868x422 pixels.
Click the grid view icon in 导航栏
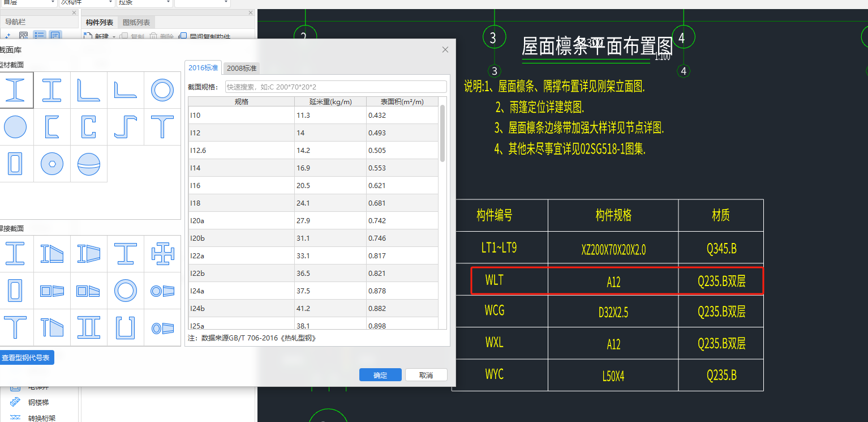point(24,36)
